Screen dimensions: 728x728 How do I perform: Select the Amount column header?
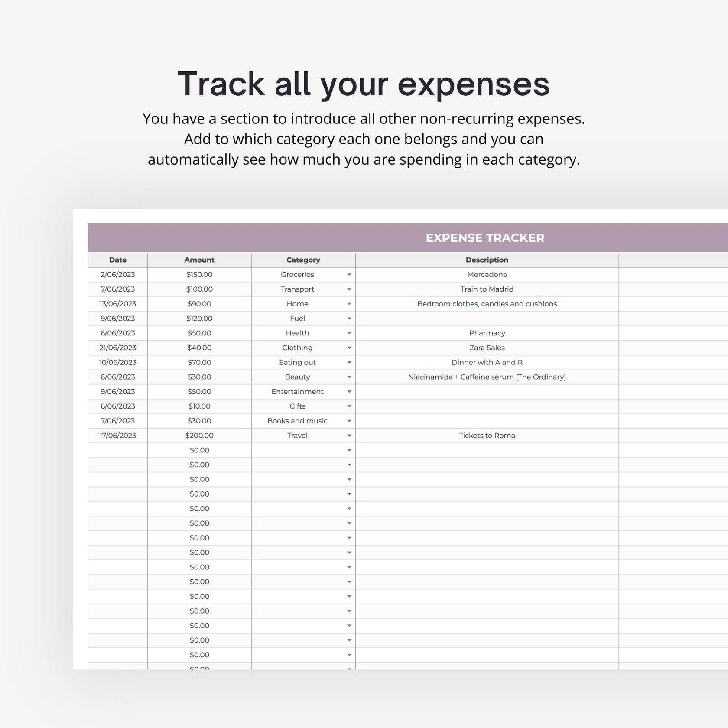pyautogui.click(x=199, y=260)
